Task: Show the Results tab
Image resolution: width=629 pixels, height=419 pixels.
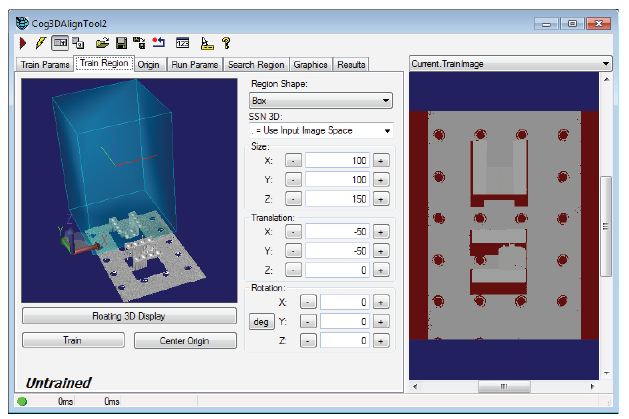Action: (351, 65)
